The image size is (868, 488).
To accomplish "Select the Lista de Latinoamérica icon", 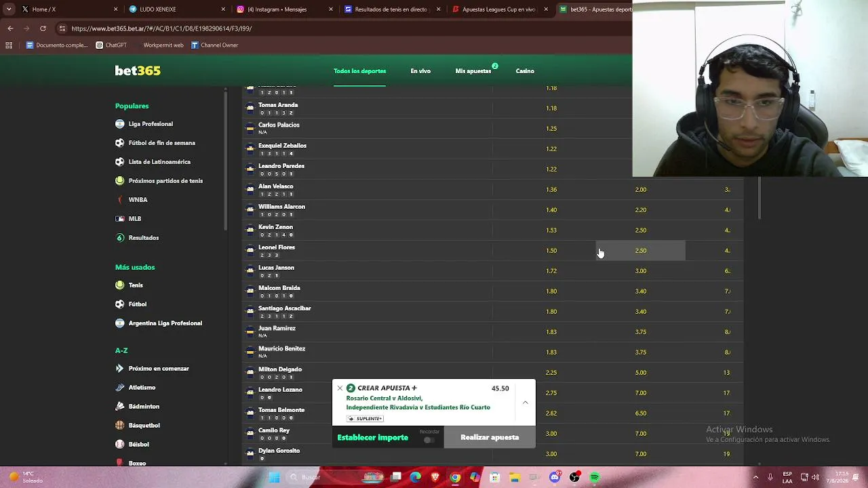I will (120, 162).
